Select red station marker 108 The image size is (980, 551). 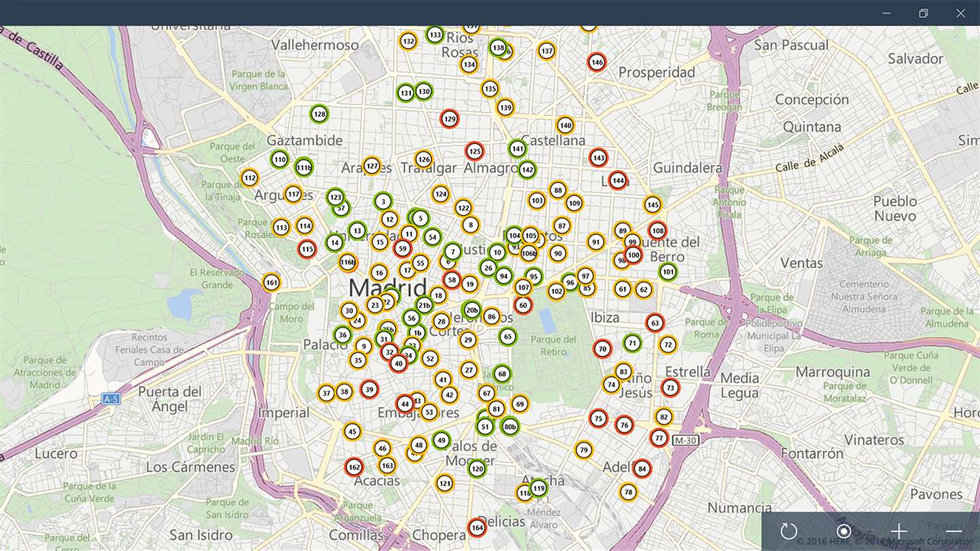tap(657, 230)
